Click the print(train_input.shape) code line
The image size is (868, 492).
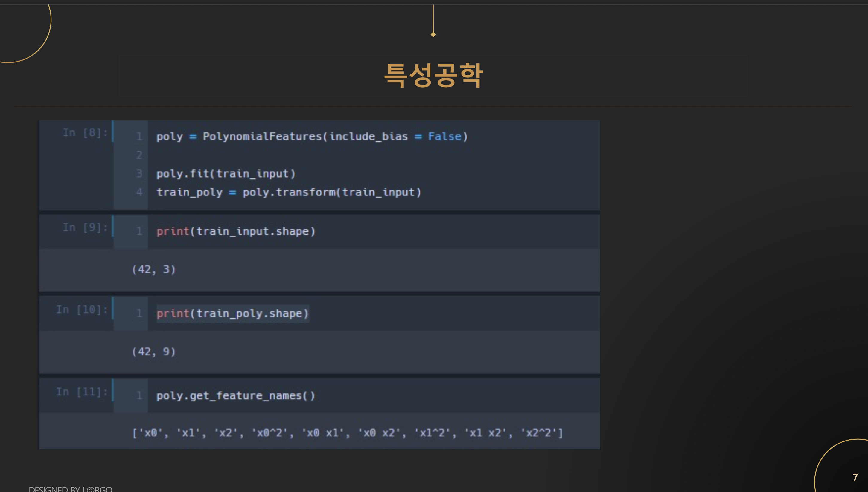[x=236, y=231]
